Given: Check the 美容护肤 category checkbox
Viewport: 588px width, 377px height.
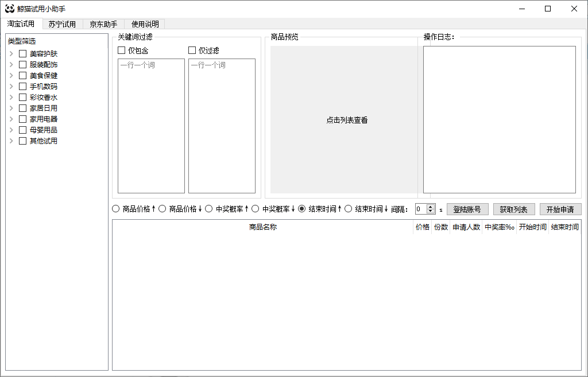Looking at the screenshot, I should 22,53.
